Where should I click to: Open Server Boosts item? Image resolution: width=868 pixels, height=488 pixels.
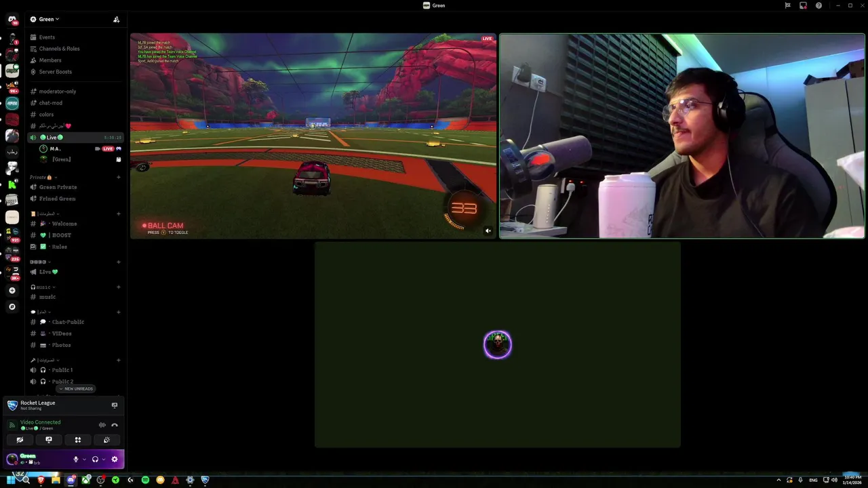(75, 72)
